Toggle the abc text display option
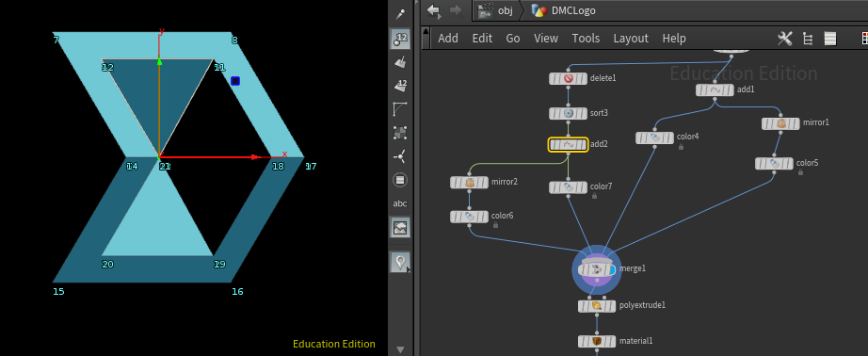The image size is (868, 356). [400, 203]
